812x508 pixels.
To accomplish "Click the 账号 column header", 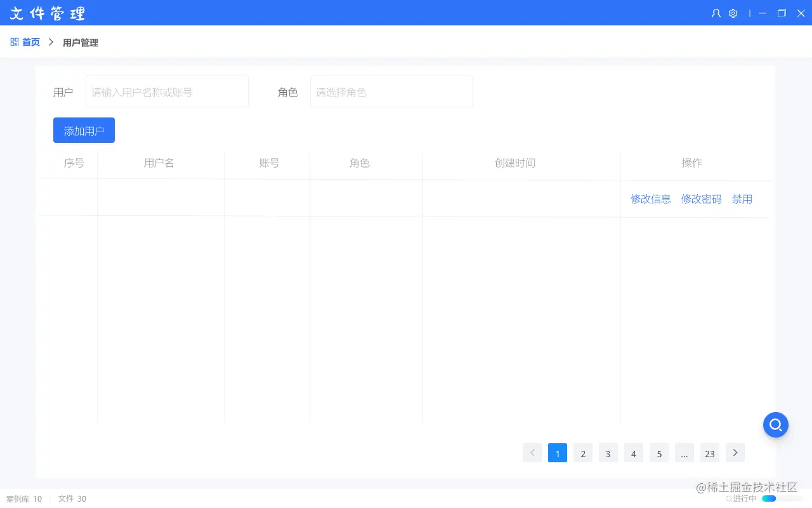I will (x=269, y=163).
